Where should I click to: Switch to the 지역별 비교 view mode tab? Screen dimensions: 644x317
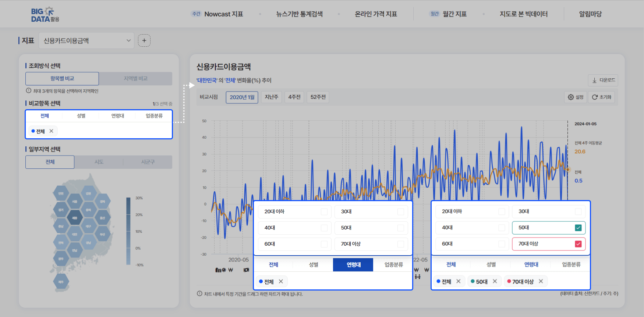pos(135,79)
